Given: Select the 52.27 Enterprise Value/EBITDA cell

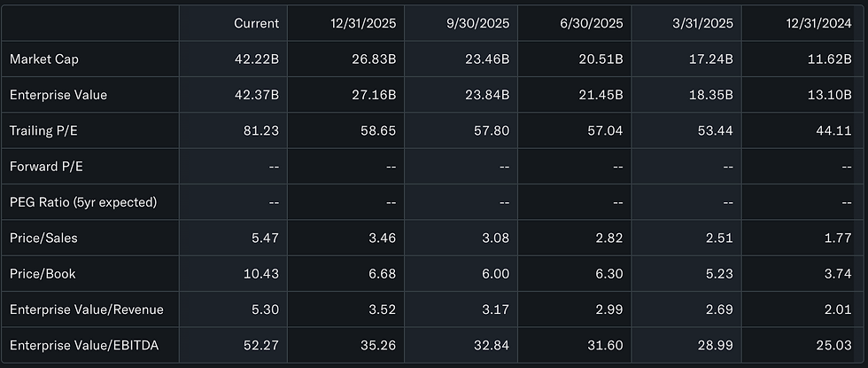Looking at the screenshot, I should pyautogui.click(x=261, y=345).
